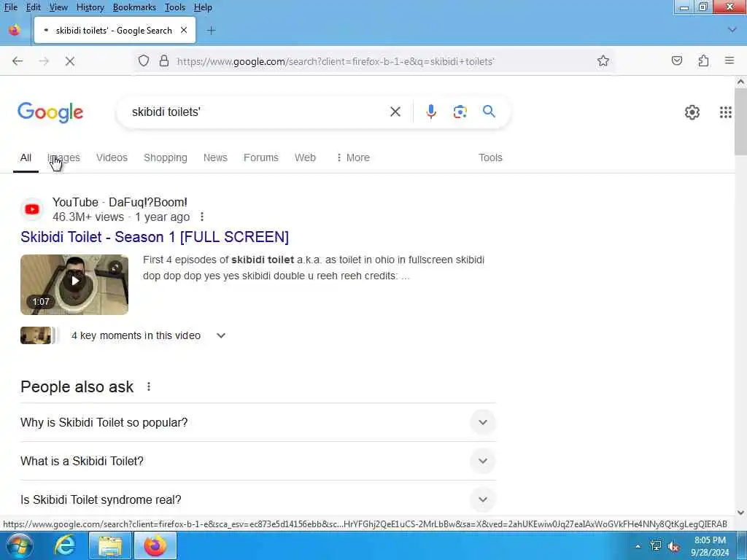The image size is (747, 560).
Task: Click the forward navigation arrow
Action: coord(44,61)
